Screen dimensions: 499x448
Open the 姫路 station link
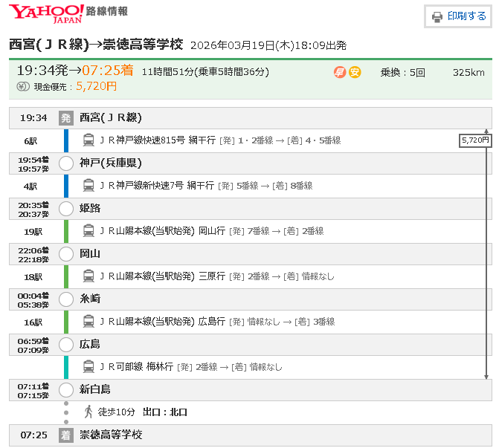click(90, 208)
